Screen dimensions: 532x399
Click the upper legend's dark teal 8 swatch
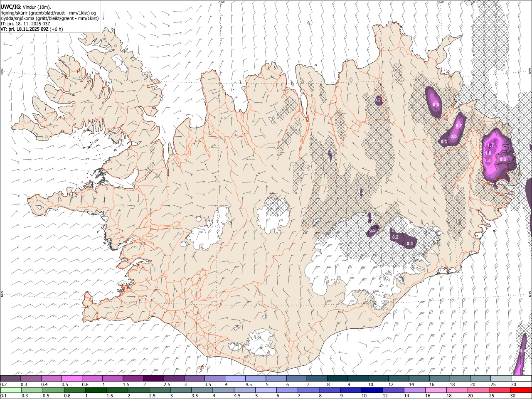(337, 378)
